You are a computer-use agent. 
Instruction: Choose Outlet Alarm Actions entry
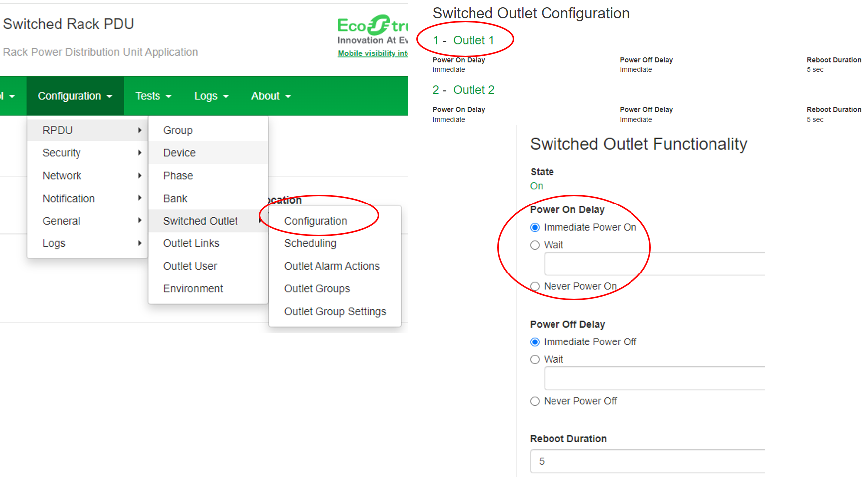[x=335, y=266]
